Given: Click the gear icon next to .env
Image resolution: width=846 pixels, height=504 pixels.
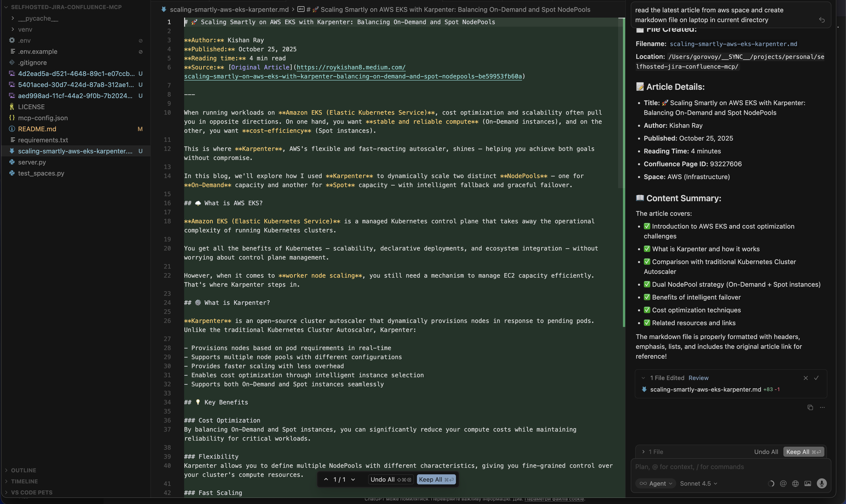Looking at the screenshot, I should [x=12, y=40].
